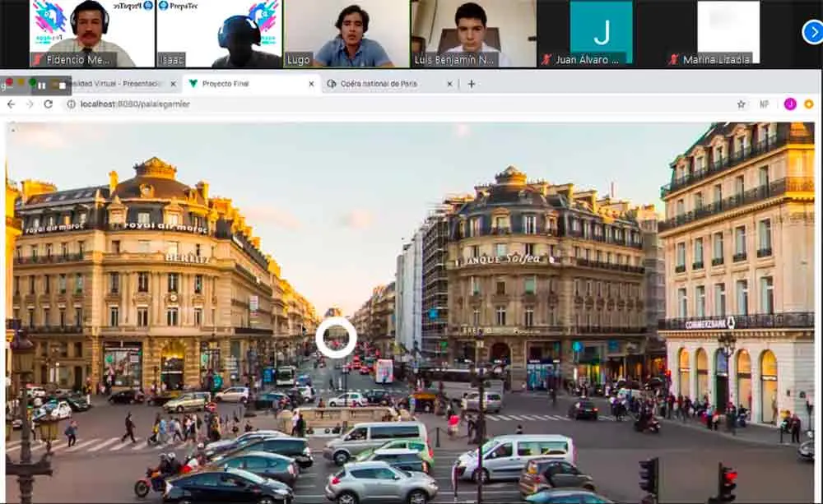The image size is (823, 504).
Task: Close the Opéra national de Paris tab
Action: pos(449,84)
